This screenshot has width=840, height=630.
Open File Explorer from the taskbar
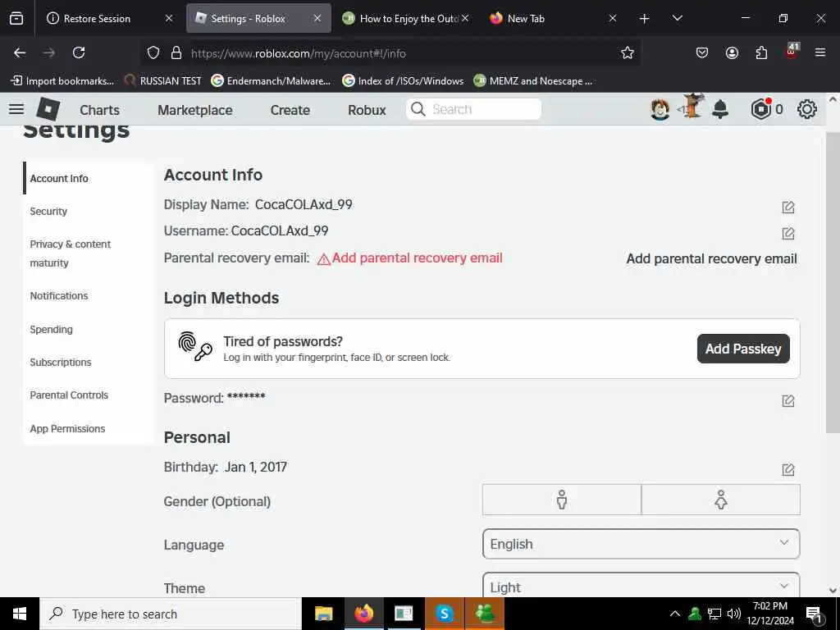coord(323,614)
